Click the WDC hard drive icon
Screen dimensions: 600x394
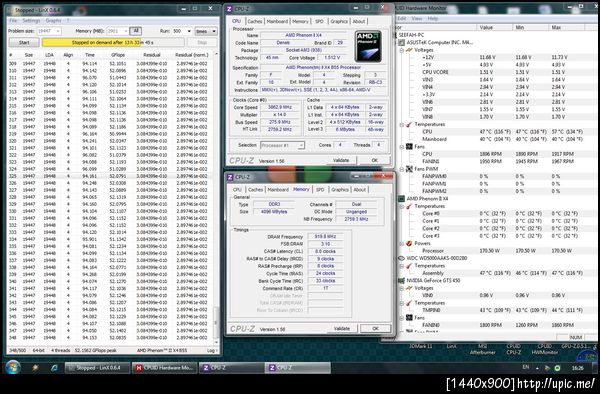(x=401, y=258)
